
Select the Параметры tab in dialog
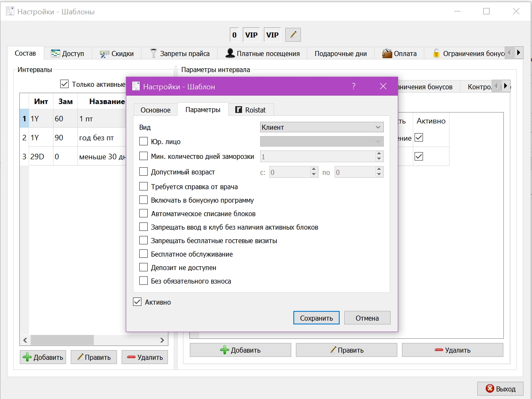203,110
